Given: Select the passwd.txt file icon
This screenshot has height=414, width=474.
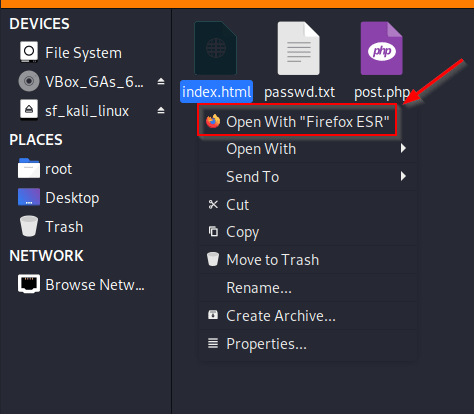Looking at the screenshot, I should (x=299, y=49).
